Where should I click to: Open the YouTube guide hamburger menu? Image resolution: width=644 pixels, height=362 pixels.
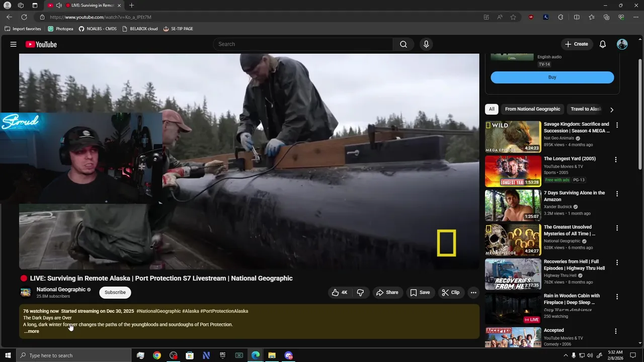click(x=14, y=44)
